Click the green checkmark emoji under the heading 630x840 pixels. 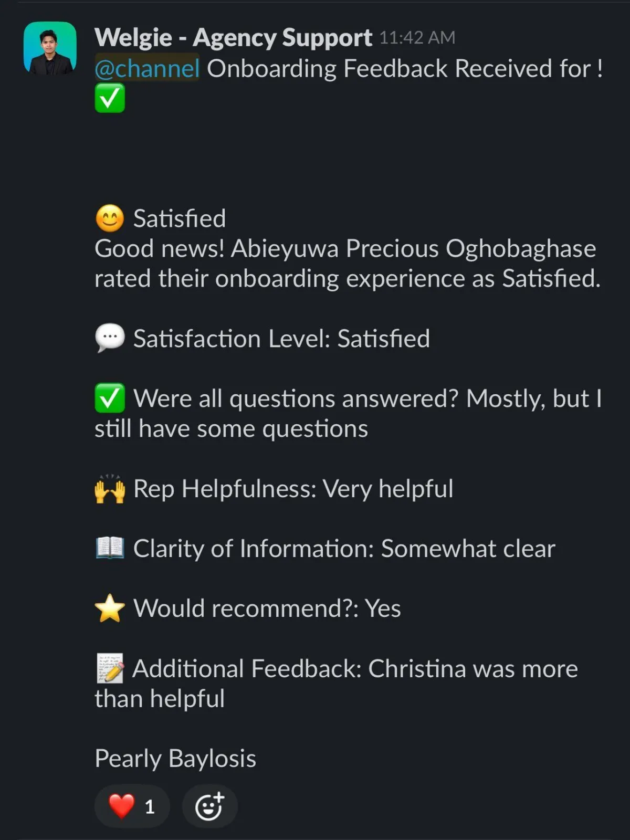(110, 98)
